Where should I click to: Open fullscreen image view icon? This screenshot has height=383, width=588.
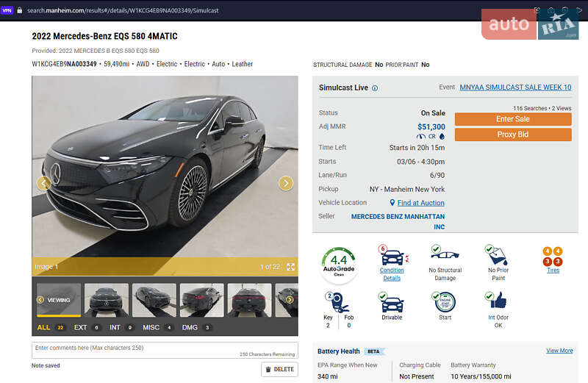click(290, 267)
